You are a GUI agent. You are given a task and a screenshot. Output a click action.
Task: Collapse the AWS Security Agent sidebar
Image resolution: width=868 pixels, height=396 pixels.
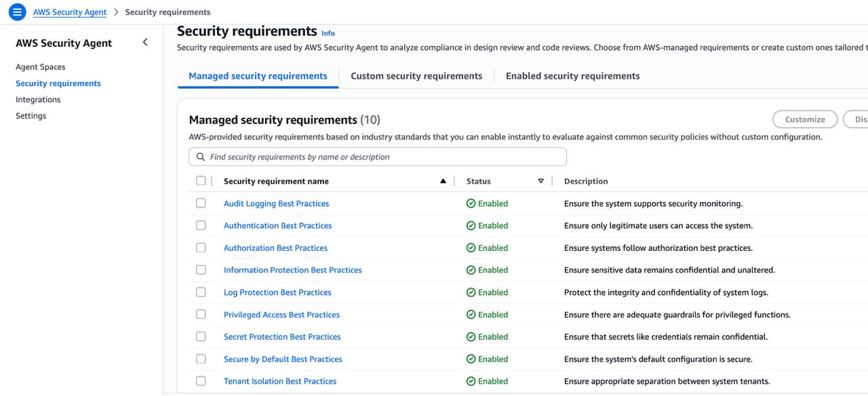[x=144, y=43]
